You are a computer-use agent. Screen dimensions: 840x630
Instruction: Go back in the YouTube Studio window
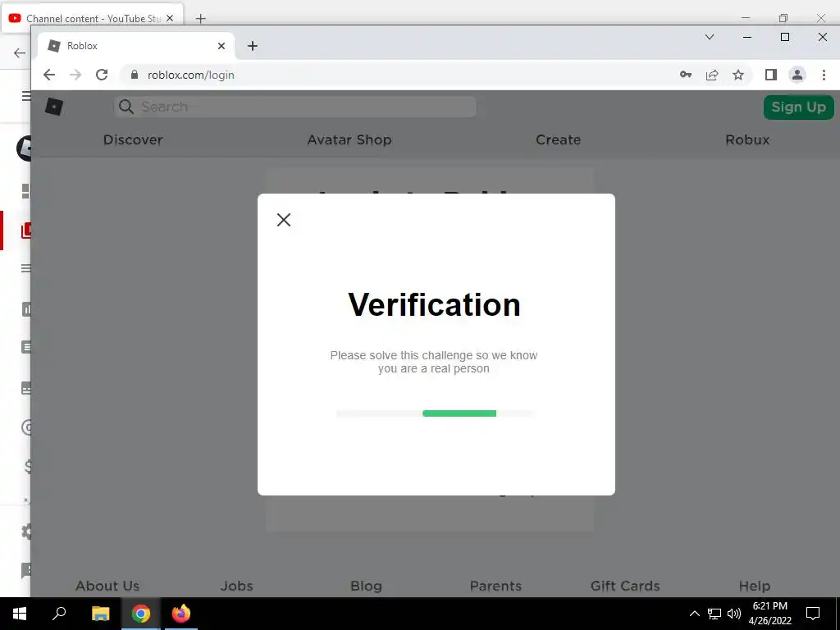point(20,52)
